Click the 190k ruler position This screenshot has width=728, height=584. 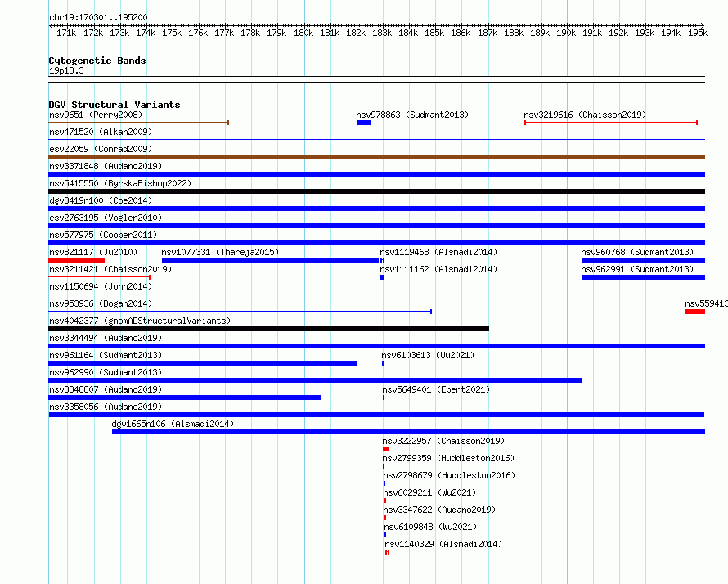click(566, 33)
